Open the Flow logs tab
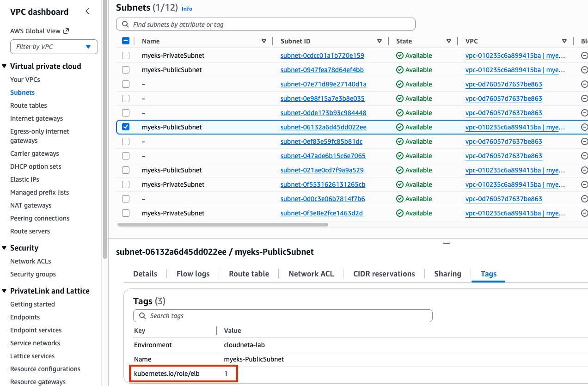The image size is (588, 386). click(x=193, y=274)
